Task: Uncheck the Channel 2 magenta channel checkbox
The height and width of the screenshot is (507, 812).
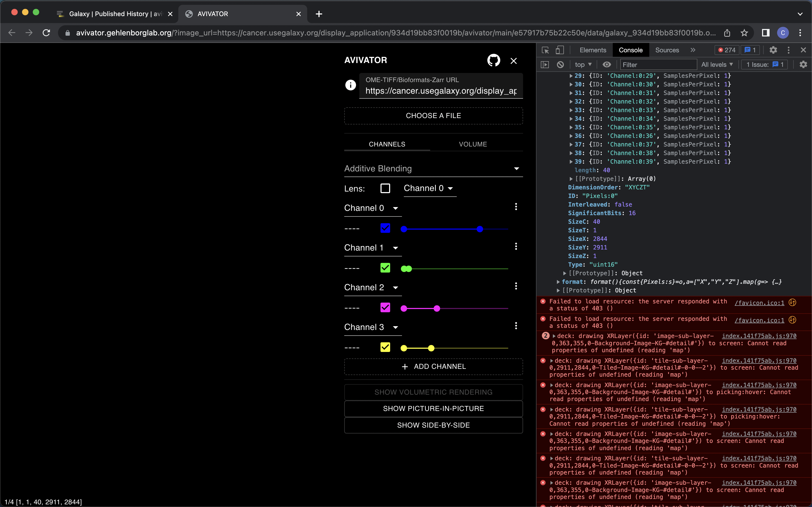Action: coord(385,307)
